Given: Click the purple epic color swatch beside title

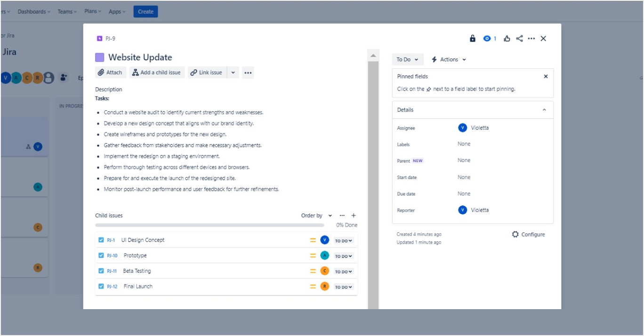Looking at the screenshot, I should pyautogui.click(x=100, y=57).
